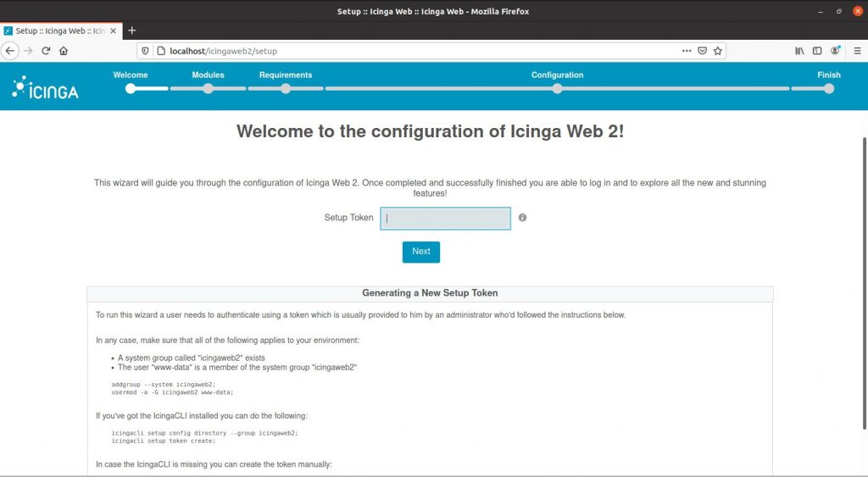868x477 pixels.
Task: Reload the current page
Action: tap(46, 51)
